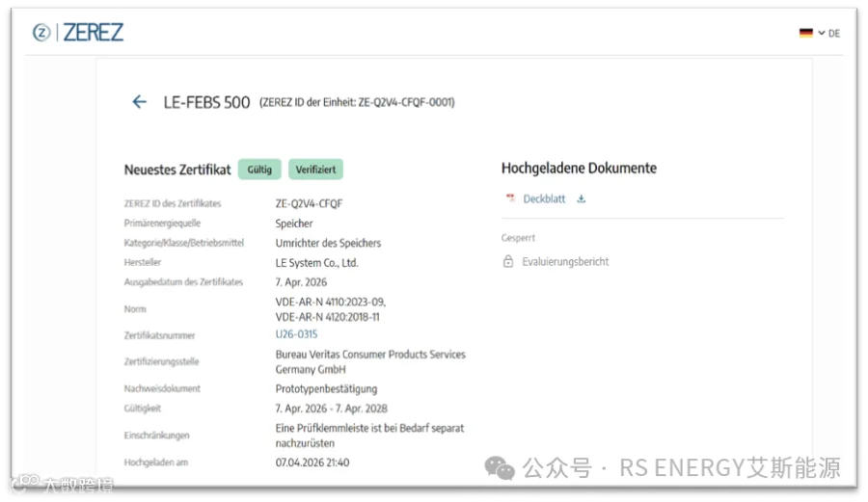
Task: Click the ZEREZ ID des Zertifikates label
Action: (173, 203)
